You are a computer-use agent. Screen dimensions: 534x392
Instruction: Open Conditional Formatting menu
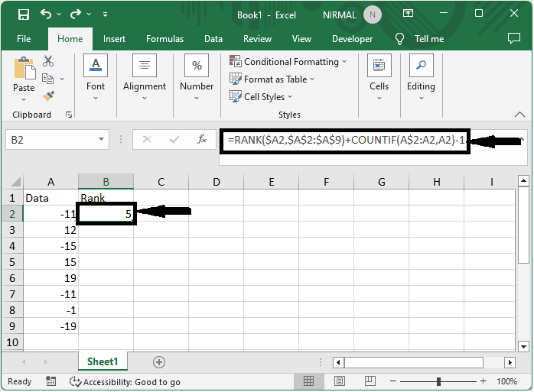click(288, 62)
